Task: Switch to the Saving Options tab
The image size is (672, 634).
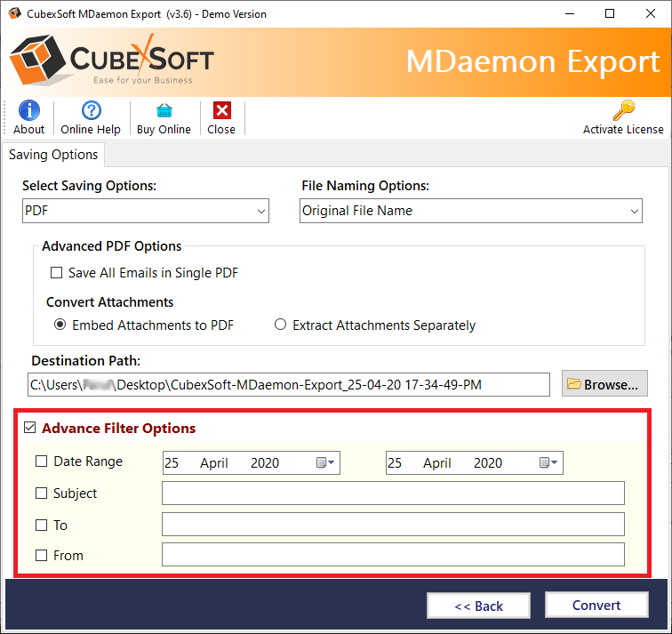Action: (53, 155)
